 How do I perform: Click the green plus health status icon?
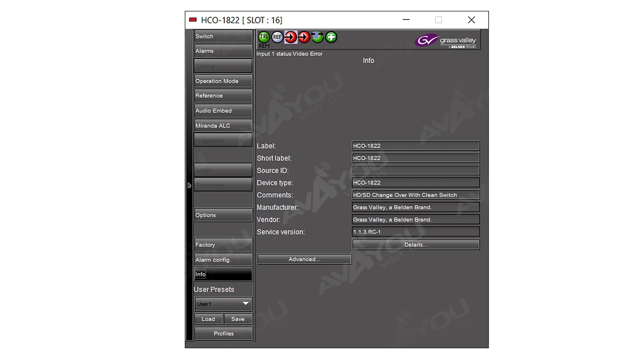click(332, 37)
